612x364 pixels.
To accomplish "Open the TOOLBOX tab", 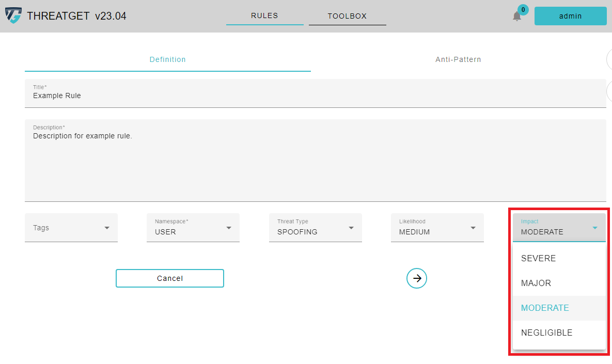I will pyautogui.click(x=347, y=16).
